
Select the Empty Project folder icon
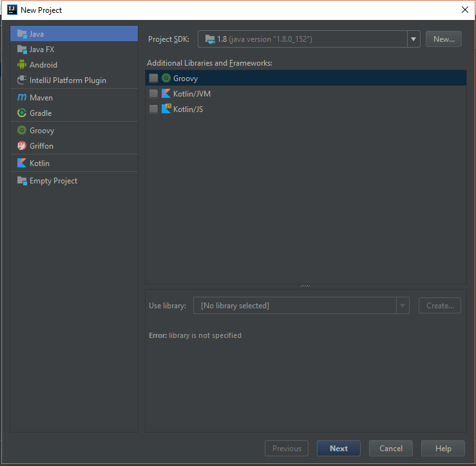tap(22, 180)
